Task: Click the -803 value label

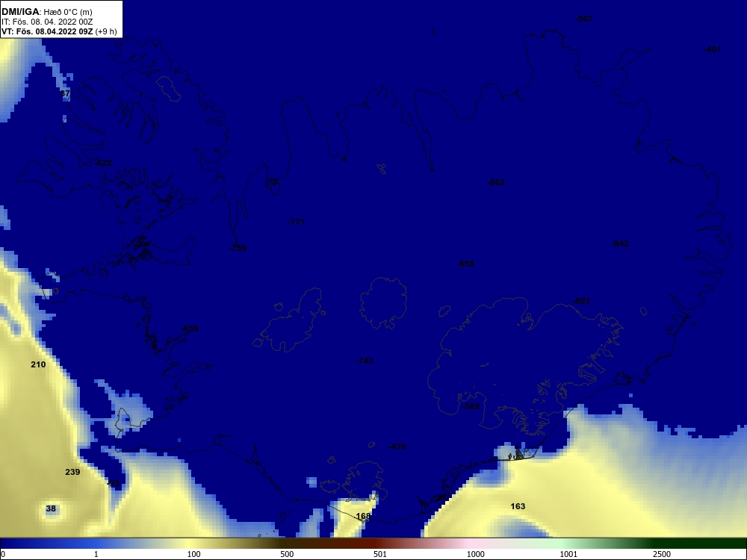Action: [x=581, y=301]
